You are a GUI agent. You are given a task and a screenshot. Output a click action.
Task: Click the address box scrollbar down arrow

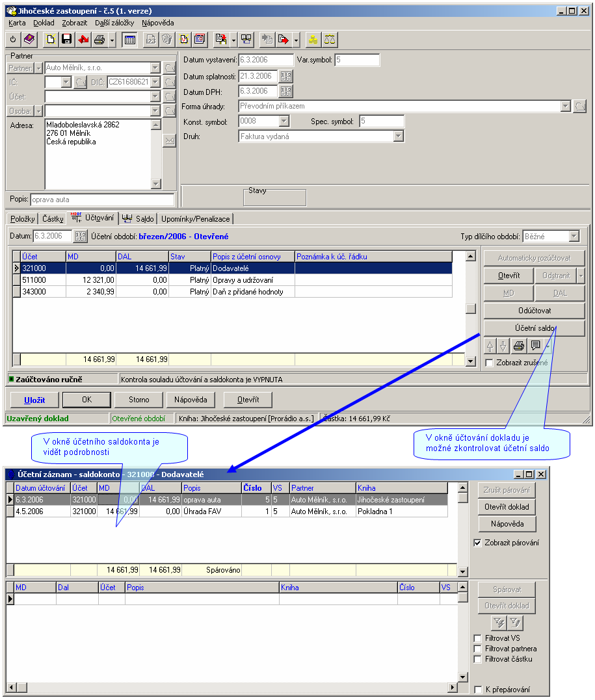pos(155,183)
